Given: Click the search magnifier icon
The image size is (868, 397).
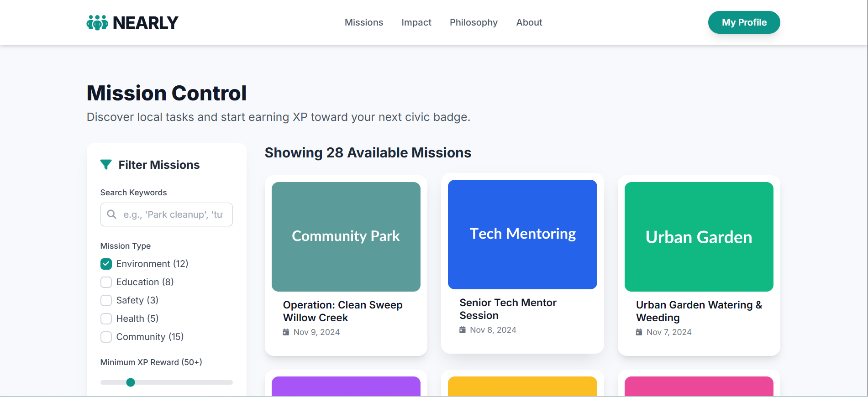Looking at the screenshot, I should point(111,214).
